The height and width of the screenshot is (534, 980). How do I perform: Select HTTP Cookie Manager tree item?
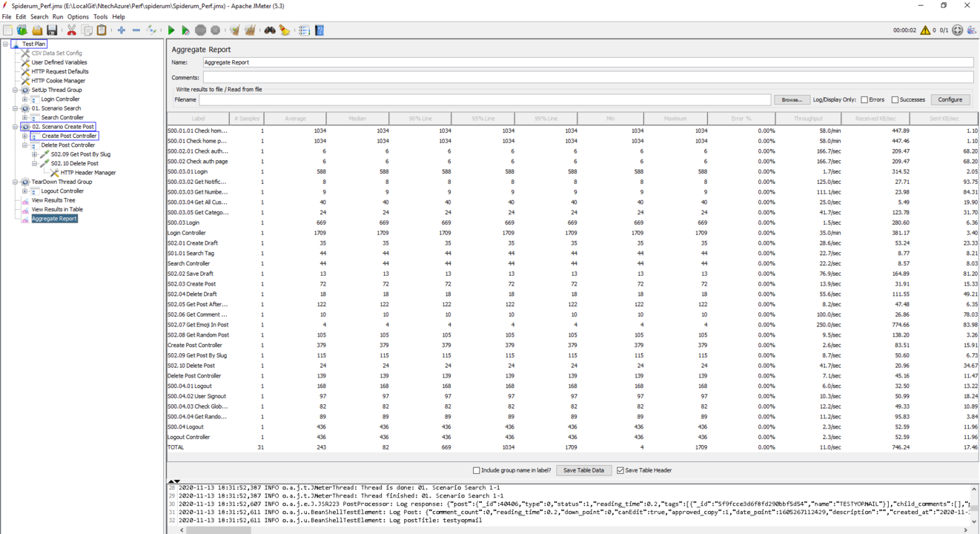pyautogui.click(x=58, y=81)
